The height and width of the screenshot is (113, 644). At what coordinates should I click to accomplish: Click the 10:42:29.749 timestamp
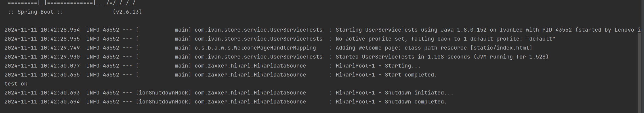60,48
